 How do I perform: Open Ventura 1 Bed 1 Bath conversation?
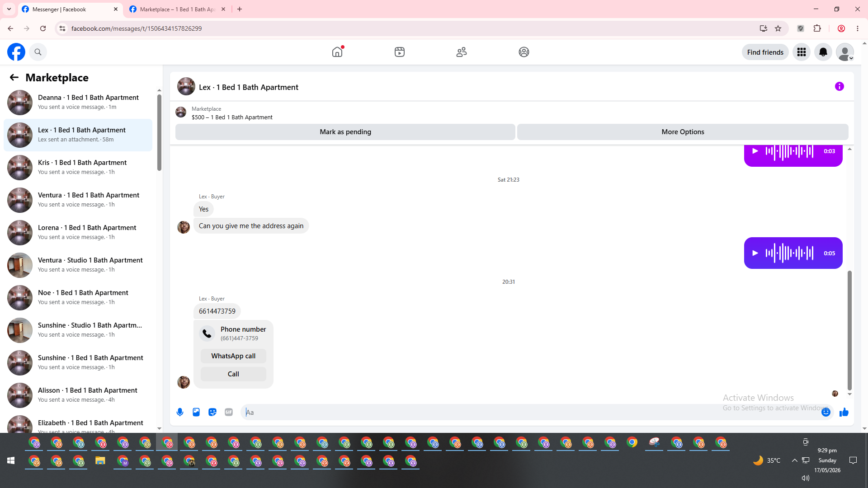pyautogui.click(x=78, y=200)
